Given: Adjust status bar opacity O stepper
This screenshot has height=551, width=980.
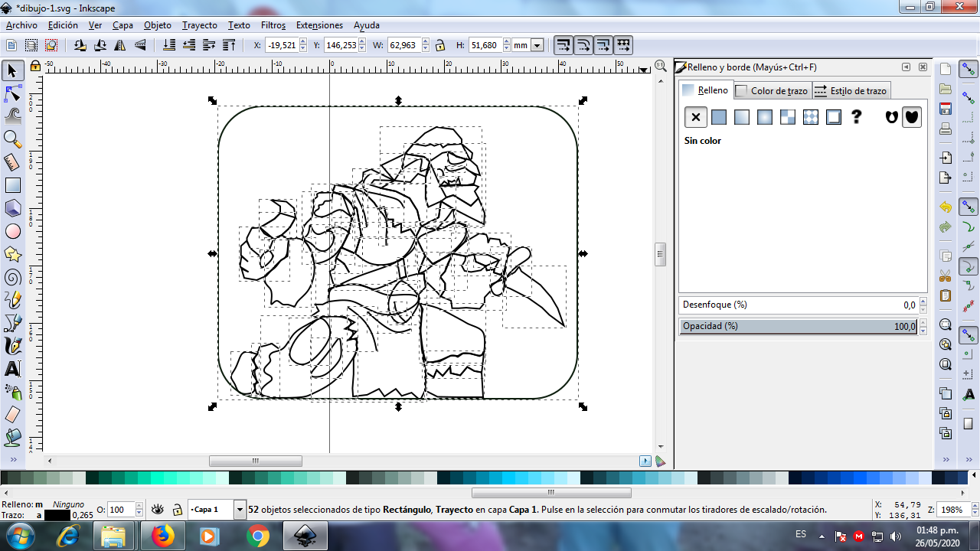Looking at the screenshot, I should click(x=139, y=510).
